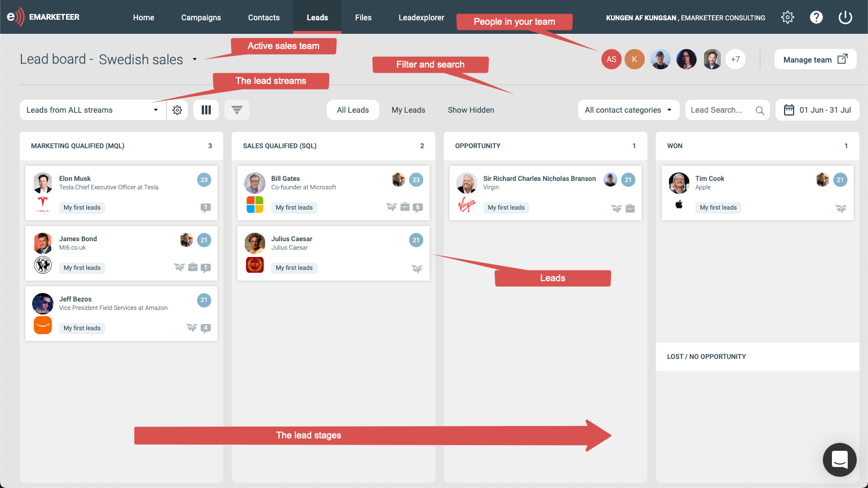Viewport: 868px width, 488px height.
Task: Open the settings gear in top bar
Action: coord(787,17)
